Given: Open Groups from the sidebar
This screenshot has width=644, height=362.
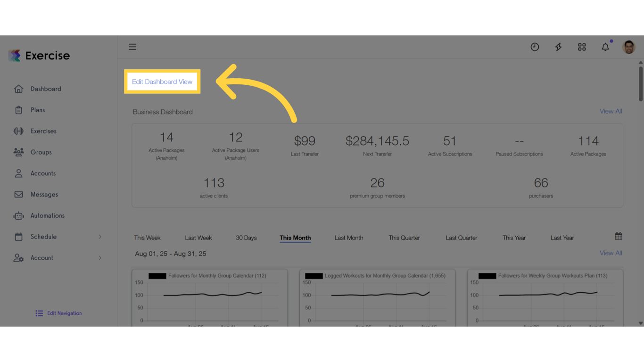Looking at the screenshot, I should click(x=41, y=152).
